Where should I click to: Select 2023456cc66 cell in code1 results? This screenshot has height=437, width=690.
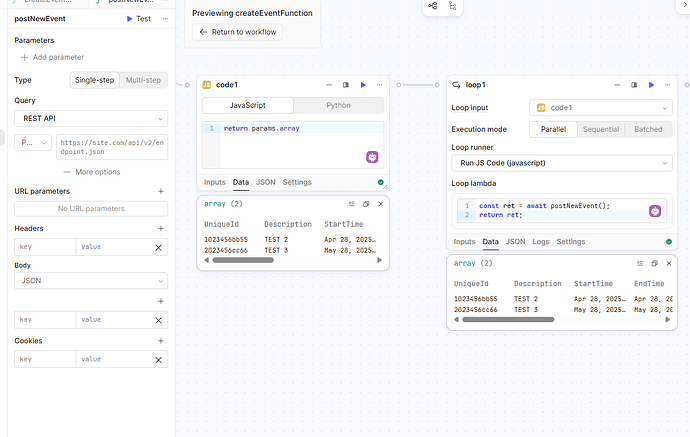pos(226,250)
